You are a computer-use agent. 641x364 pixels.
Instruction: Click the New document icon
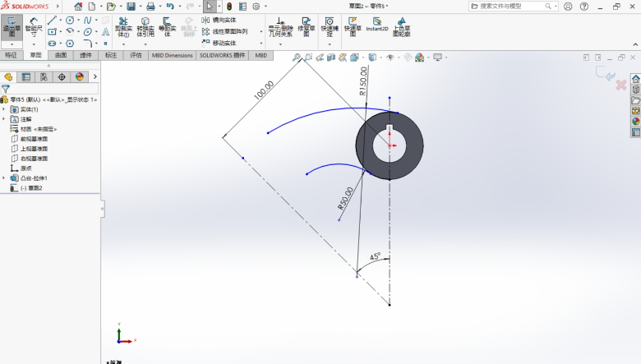tap(92, 6)
